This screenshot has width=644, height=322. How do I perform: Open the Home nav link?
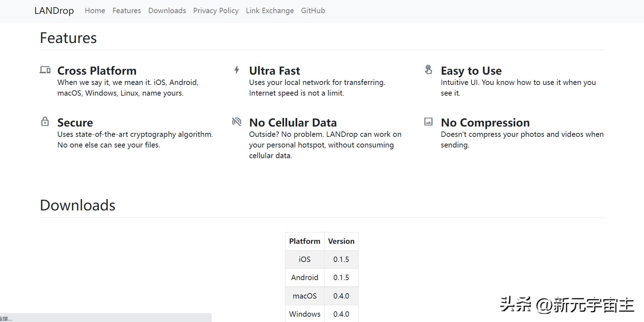(95, 11)
